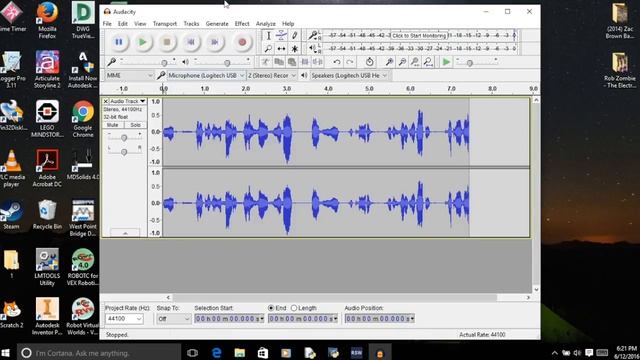
Task: Open the Edit menu
Action: [x=123, y=24]
